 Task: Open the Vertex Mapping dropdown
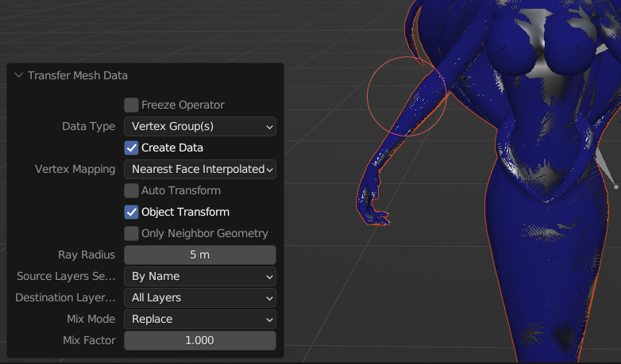200,169
